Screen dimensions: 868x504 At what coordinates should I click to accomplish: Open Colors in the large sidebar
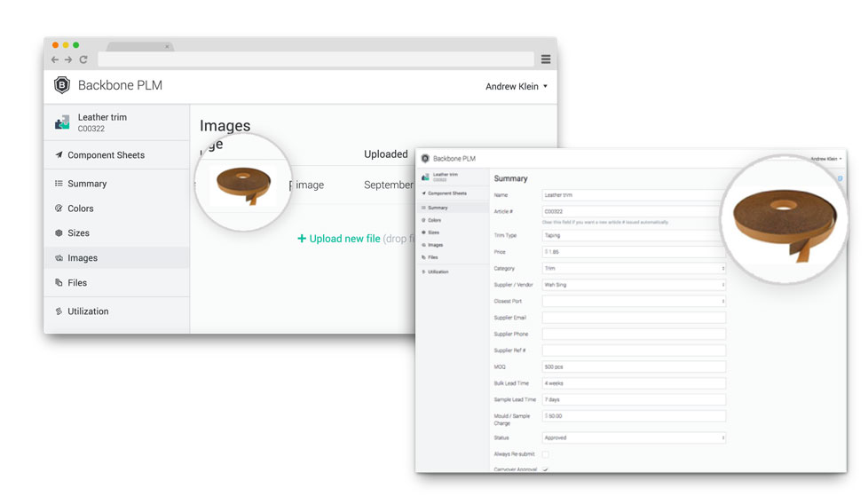[80, 209]
